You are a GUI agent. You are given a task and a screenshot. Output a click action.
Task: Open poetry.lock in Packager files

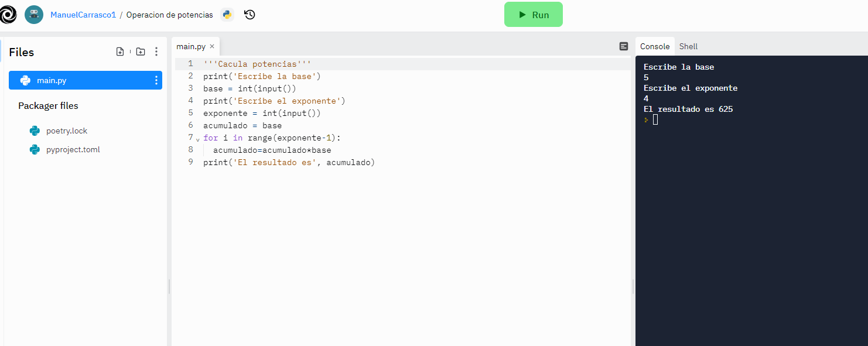point(67,131)
